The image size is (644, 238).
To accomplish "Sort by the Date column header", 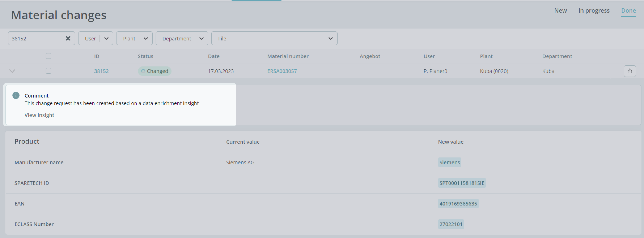I will [x=214, y=56].
